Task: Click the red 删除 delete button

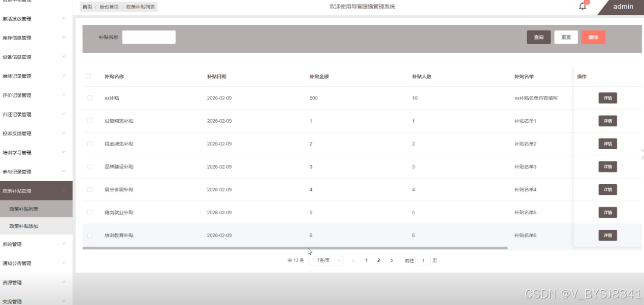Action: [x=593, y=38]
